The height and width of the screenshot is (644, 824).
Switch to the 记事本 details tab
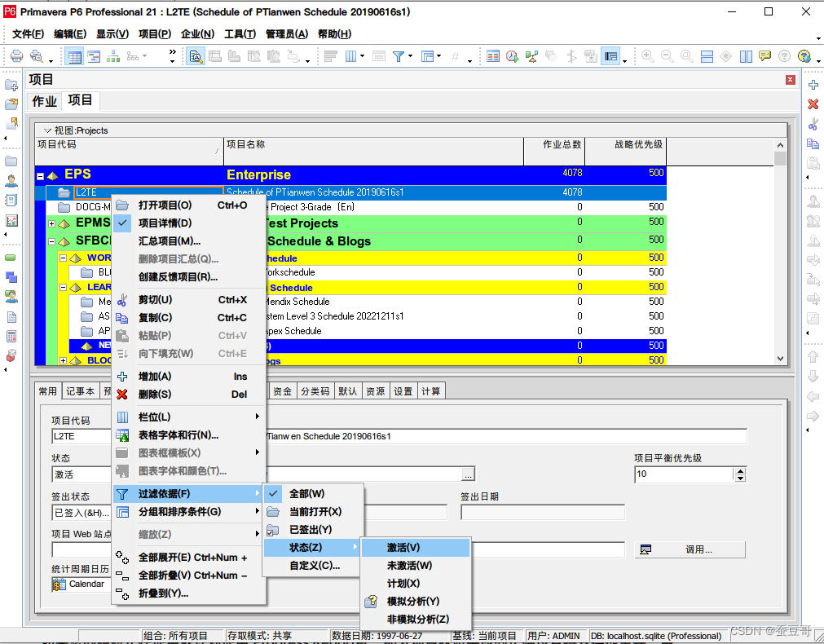click(81, 391)
